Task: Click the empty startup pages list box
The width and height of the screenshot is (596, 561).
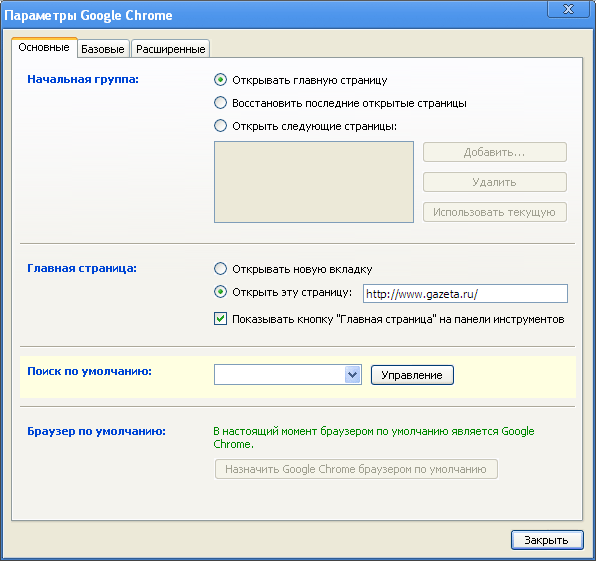Action: point(314,182)
